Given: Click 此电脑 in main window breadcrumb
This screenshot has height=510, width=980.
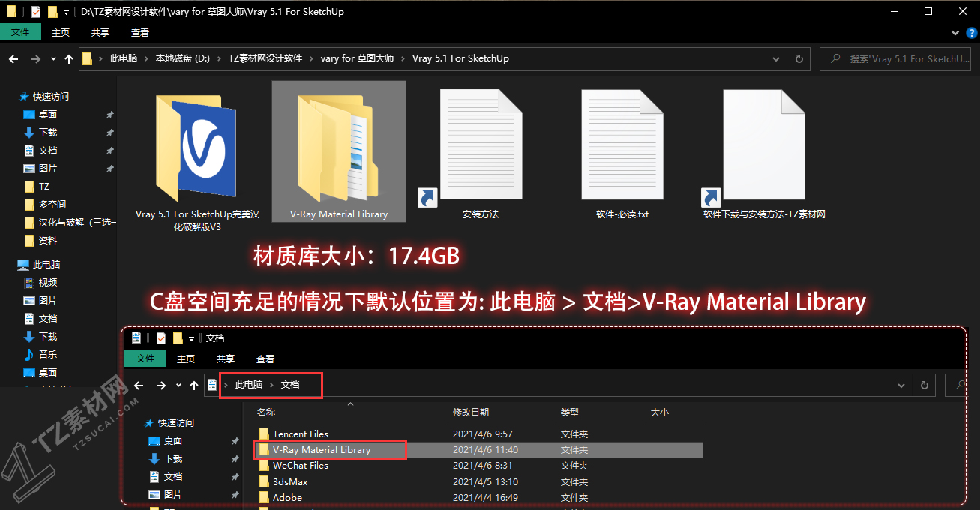Looking at the screenshot, I should [x=124, y=58].
